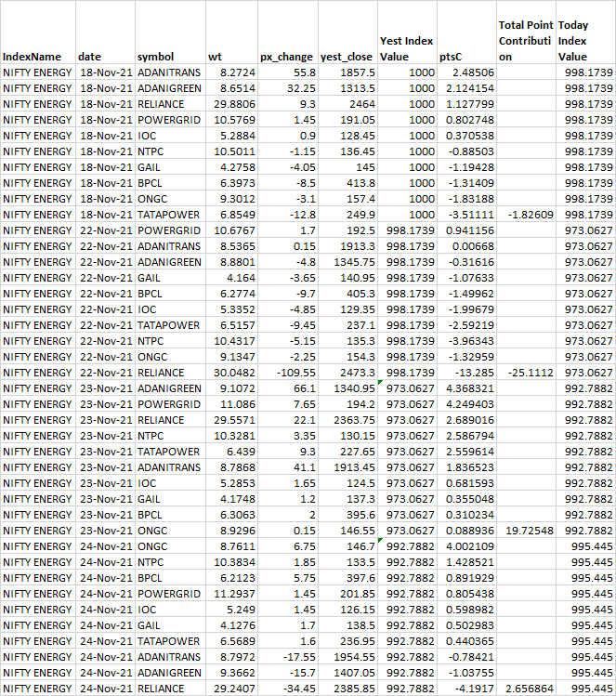Click the 18-Nov-21 date in the BPCL row

(x=107, y=183)
